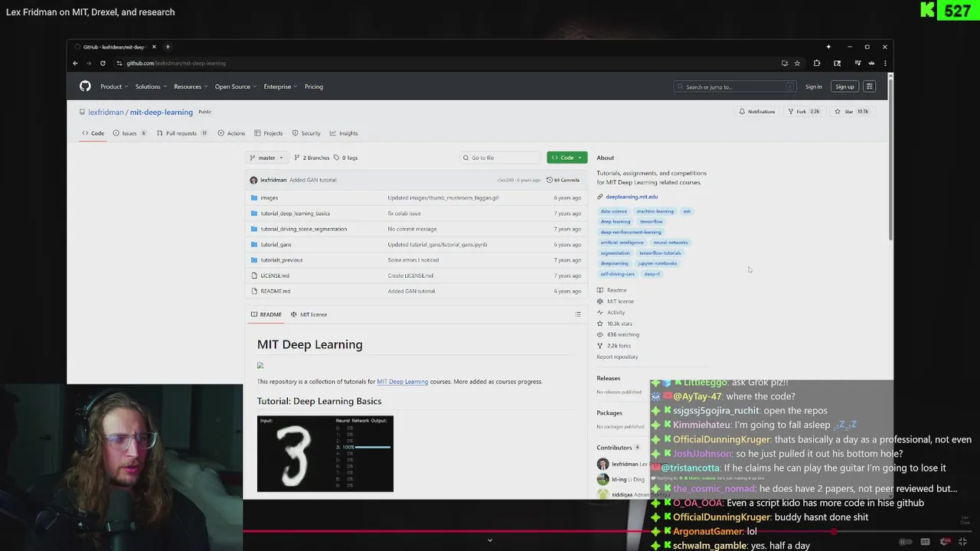View 2 Branches
Viewport: 980px width, 551px height.
tap(312, 158)
